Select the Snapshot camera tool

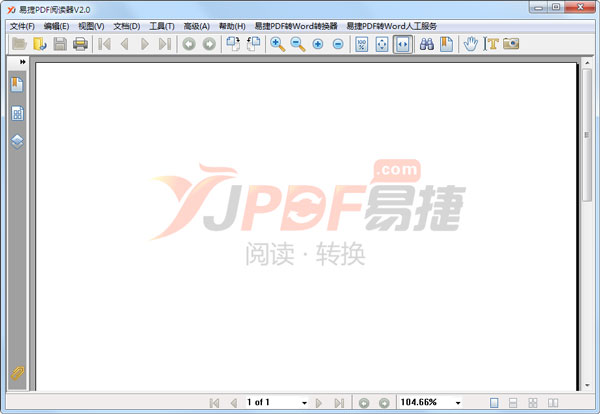pyautogui.click(x=511, y=44)
